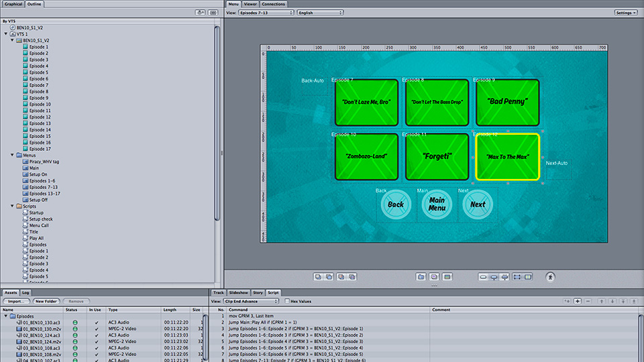Click the bring-to-front arrange icon below the menu canvas
This screenshot has width=644, height=362.
pyautogui.click(x=318, y=277)
